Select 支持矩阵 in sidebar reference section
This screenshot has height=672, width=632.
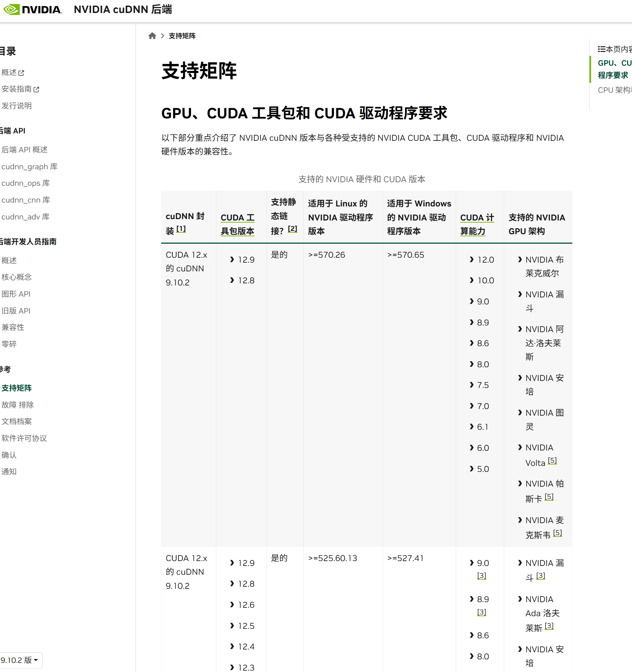[17, 388]
